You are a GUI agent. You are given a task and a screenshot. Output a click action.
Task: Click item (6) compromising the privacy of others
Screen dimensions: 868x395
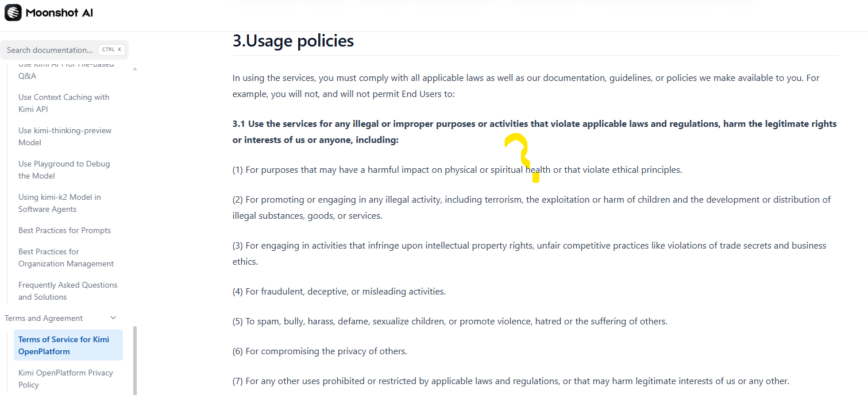pyautogui.click(x=320, y=351)
